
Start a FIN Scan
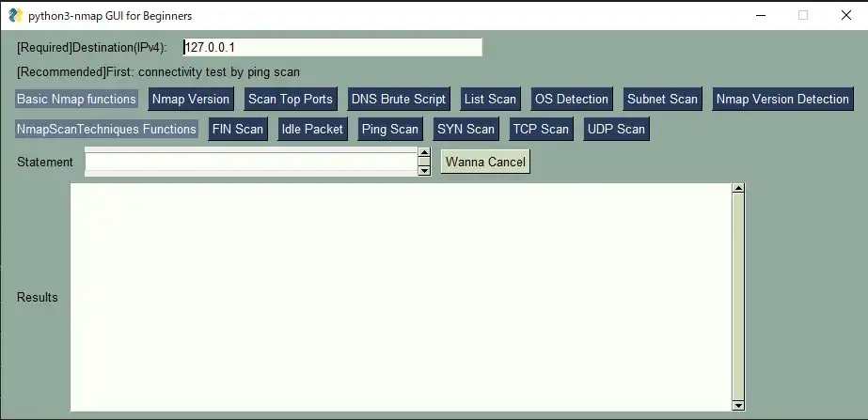[x=238, y=129]
